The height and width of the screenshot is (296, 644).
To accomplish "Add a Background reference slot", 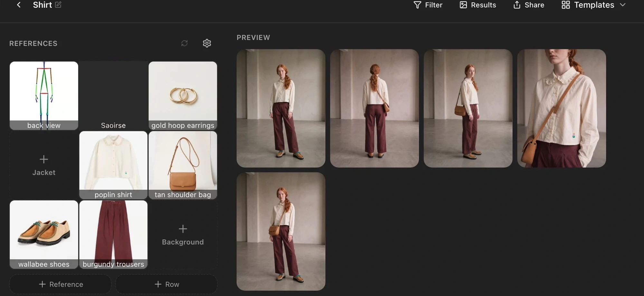I will (183, 235).
